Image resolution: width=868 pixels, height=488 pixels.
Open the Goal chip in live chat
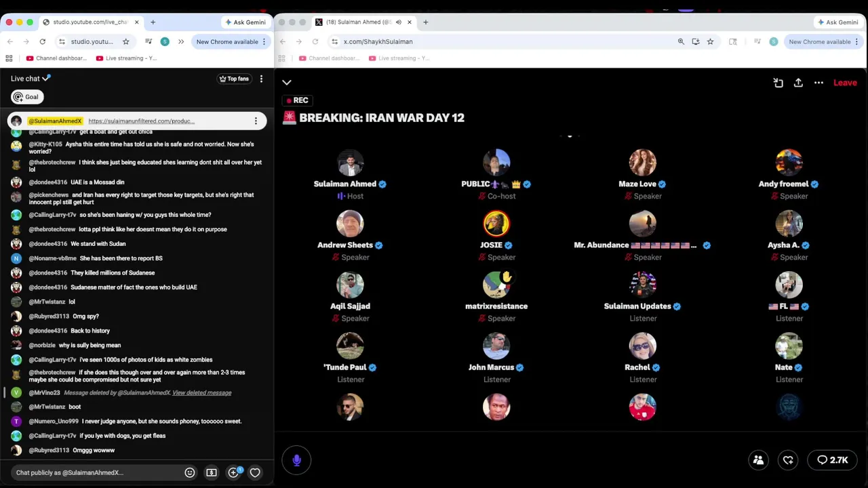27,97
